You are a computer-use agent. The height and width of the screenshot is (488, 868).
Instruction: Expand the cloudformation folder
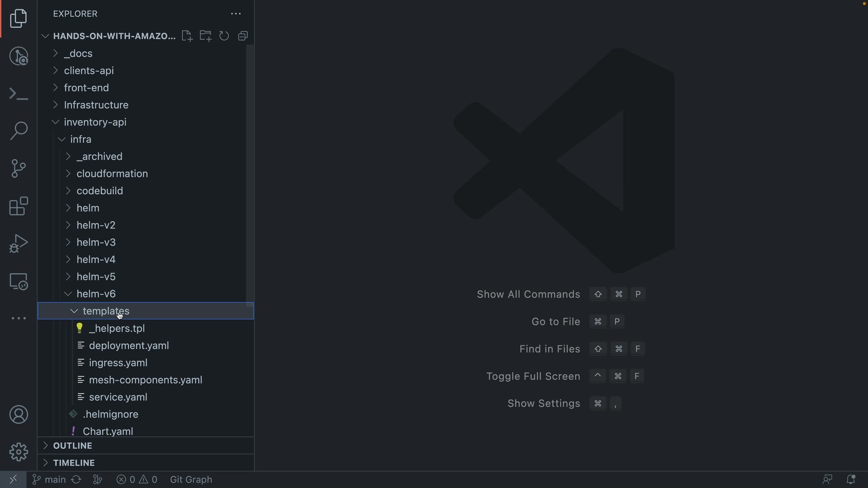[112, 174]
